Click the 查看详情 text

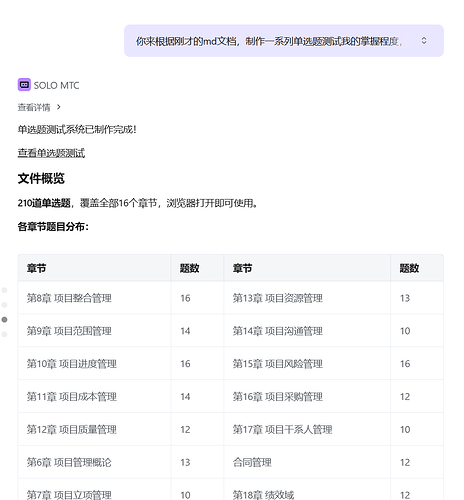point(34,107)
